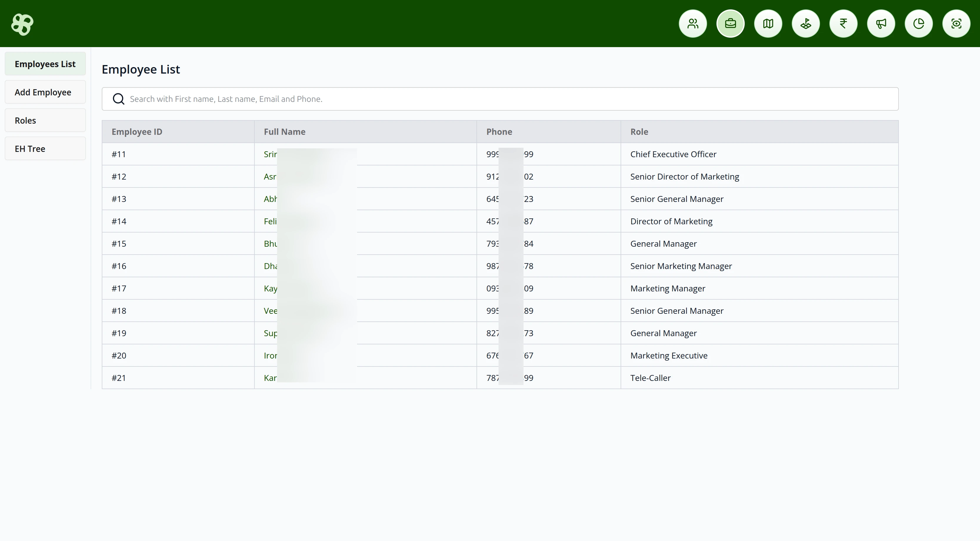Click the search magnifier icon
980x541 pixels.
pos(118,99)
